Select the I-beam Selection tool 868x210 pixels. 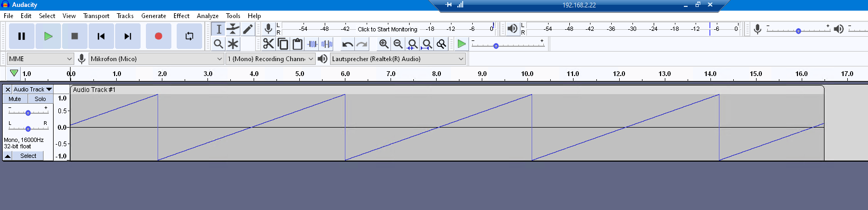[x=219, y=29]
